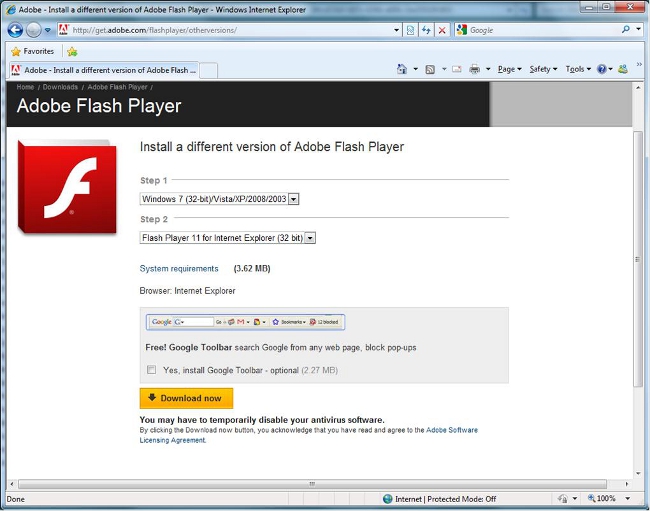The image size is (650, 511).
Task: Open the Step 2 Flash Player version dropdown
Action: click(228, 238)
